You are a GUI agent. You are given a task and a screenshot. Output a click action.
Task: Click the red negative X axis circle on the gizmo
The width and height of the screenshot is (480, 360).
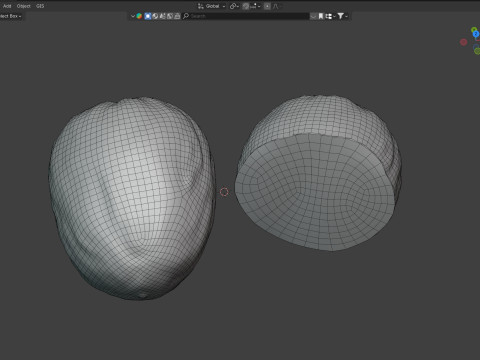point(463,42)
